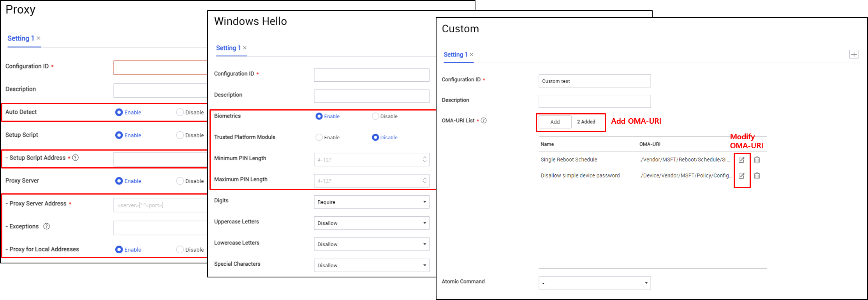Click the Custom Description field

595,101
